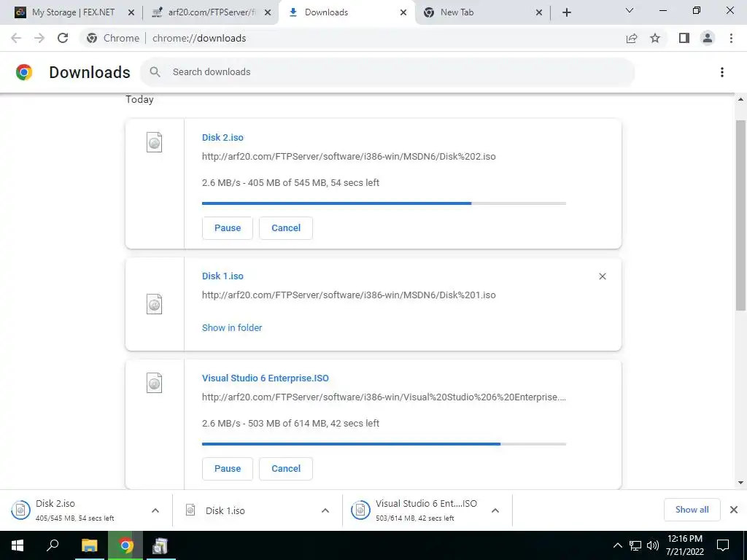Open the network icon in system tray

635,545
